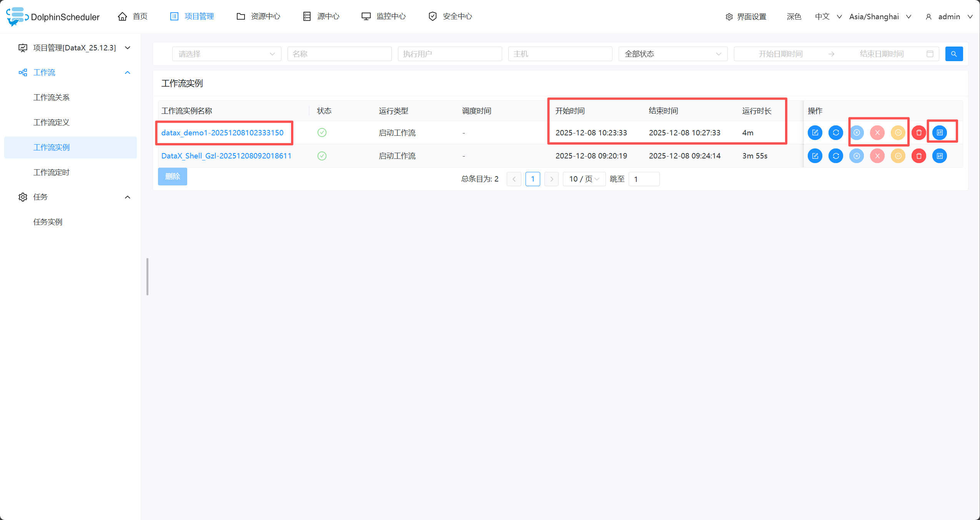
Task: Open the 全部状态 status dropdown
Action: click(672, 54)
